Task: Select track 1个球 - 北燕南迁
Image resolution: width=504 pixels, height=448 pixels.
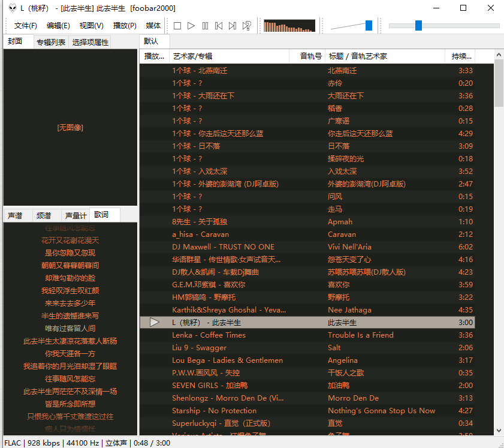Action: coord(307,70)
